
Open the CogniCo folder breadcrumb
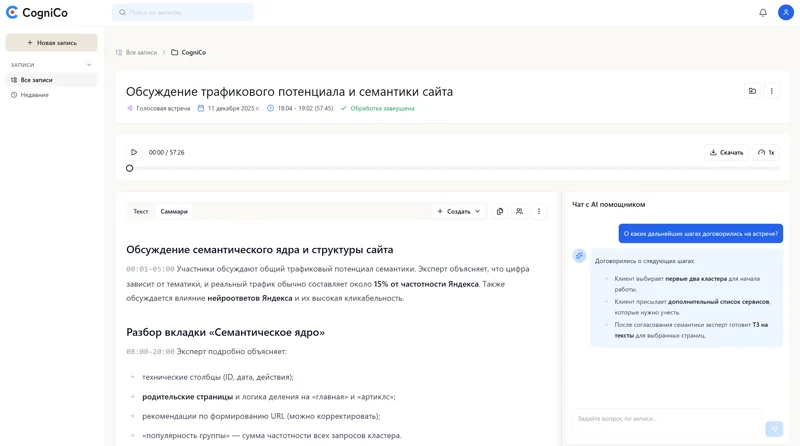click(x=189, y=53)
